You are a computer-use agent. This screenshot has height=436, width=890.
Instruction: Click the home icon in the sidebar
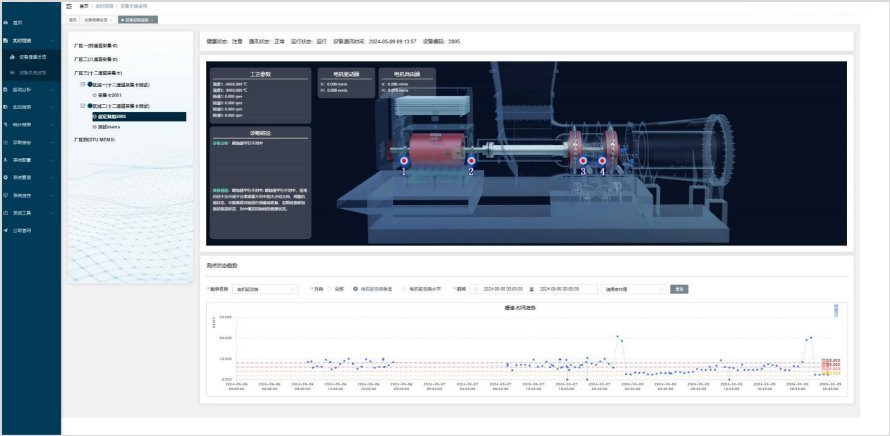[x=6, y=23]
